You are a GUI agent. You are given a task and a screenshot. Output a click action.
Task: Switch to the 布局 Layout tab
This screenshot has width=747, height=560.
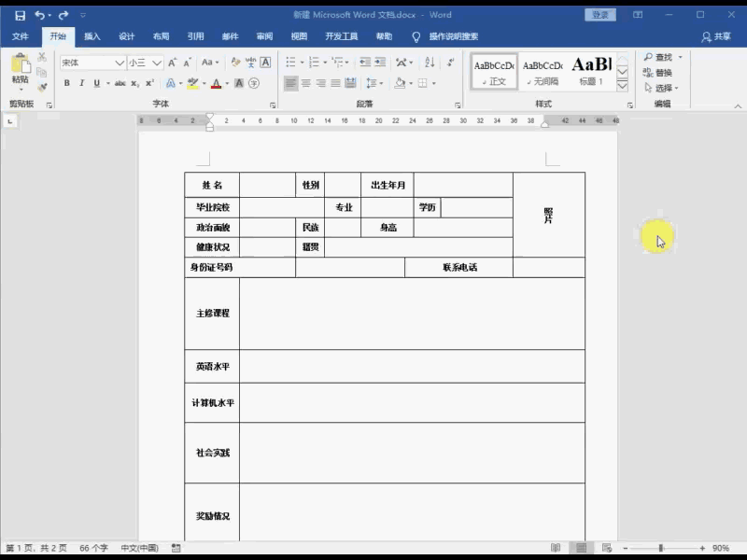tap(161, 36)
